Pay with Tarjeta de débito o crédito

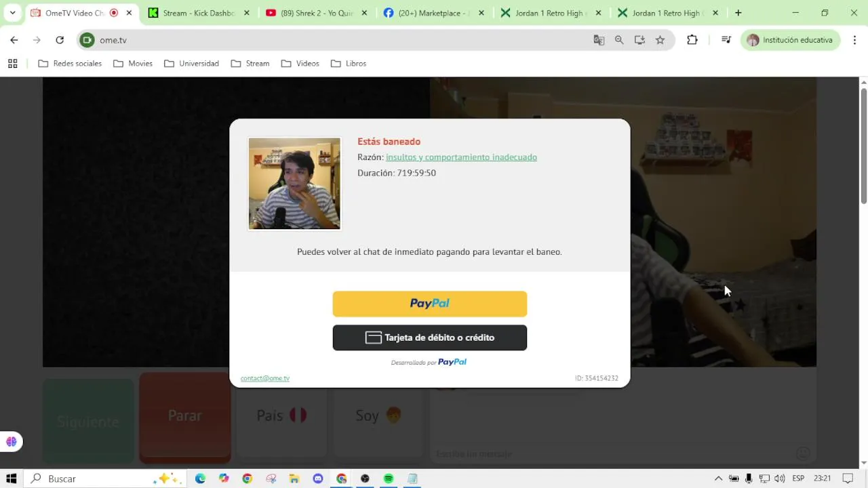[x=429, y=338]
